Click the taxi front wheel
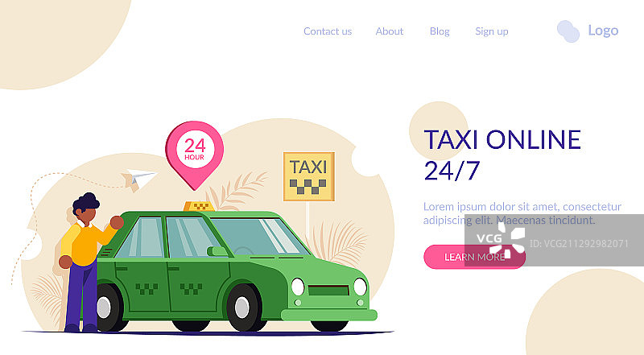644x355 pixels. pos(244,308)
